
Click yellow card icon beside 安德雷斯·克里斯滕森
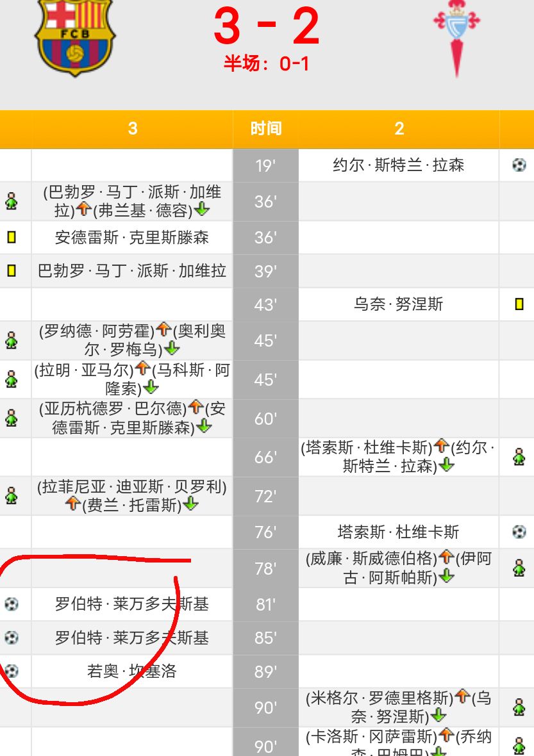click(11, 238)
